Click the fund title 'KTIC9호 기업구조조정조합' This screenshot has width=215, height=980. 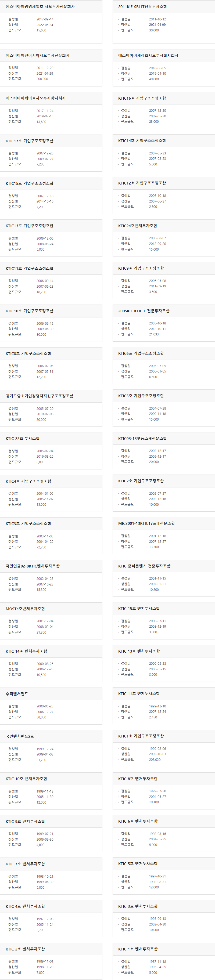point(141,268)
